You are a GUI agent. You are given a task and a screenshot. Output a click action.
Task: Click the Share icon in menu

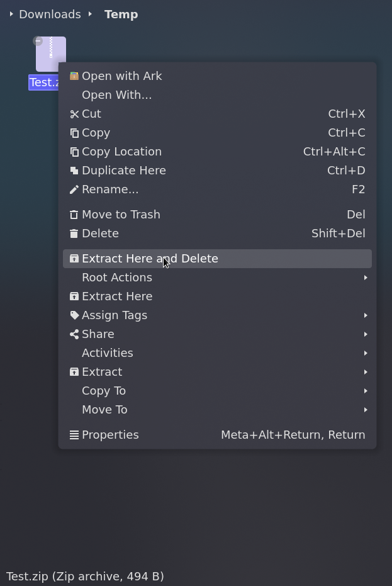(74, 334)
